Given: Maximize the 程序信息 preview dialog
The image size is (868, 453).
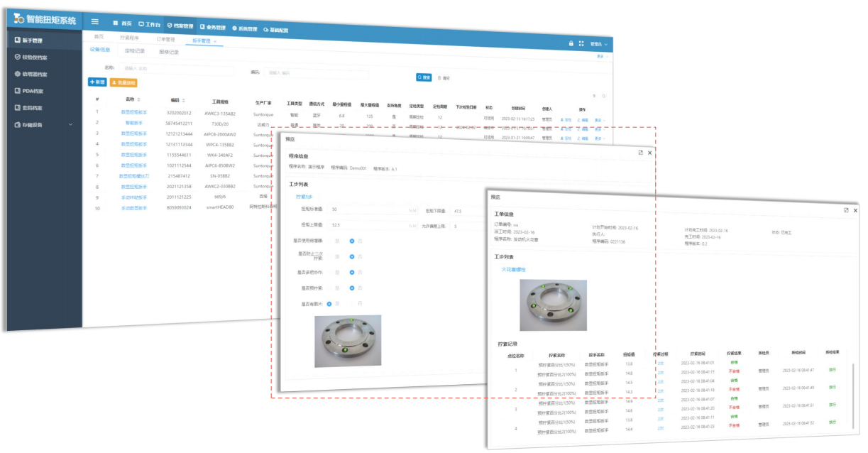Looking at the screenshot, I should point(641,153).
